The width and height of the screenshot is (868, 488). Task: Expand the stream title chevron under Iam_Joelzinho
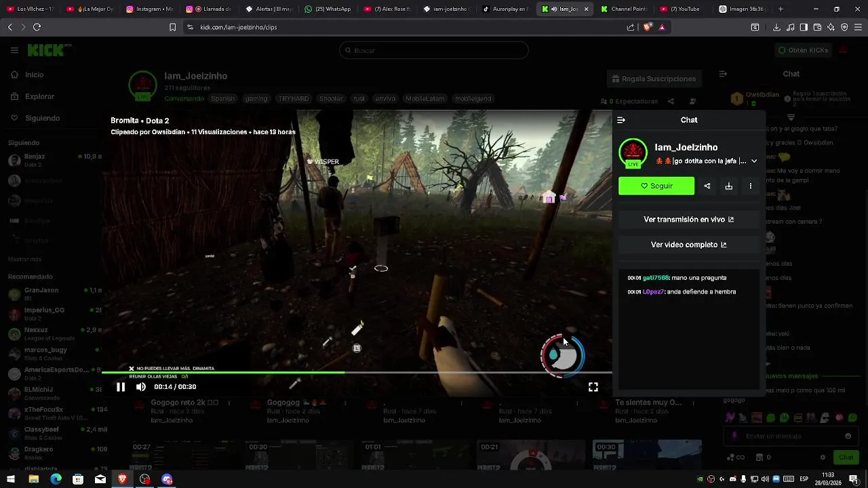[754, 161]
